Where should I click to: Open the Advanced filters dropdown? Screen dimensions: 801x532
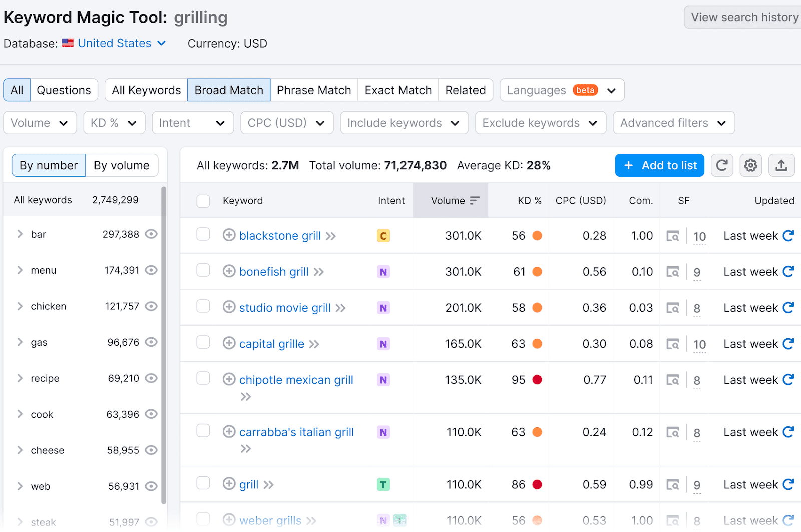tap(673, 122)
